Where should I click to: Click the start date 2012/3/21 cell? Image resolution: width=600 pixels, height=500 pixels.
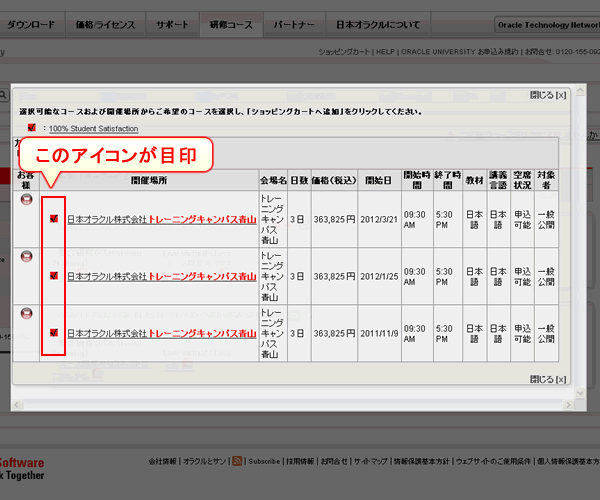pos(379,220)
